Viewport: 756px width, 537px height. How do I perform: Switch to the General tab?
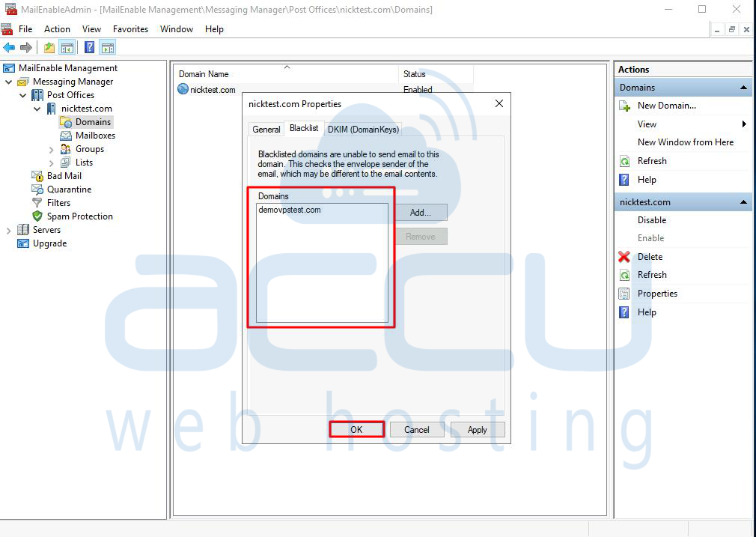click(266, 130)
